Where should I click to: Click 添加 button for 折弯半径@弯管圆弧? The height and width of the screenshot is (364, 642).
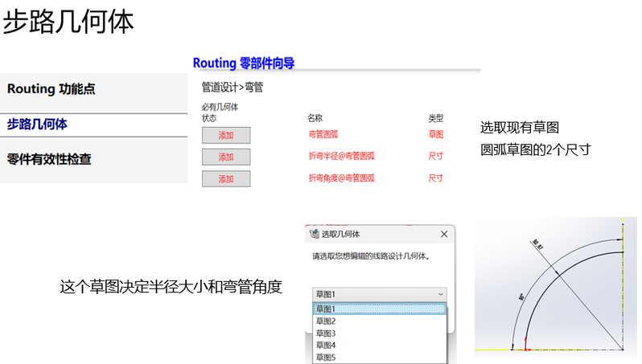226,157
